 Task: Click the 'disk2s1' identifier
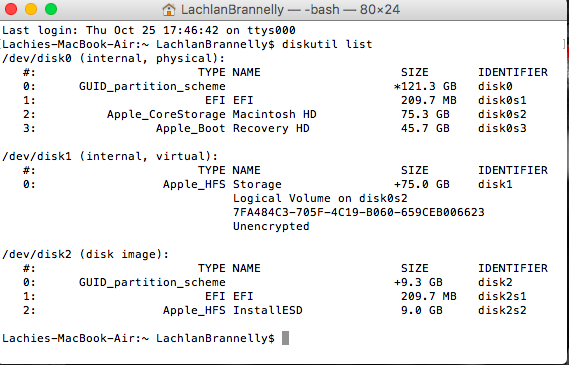(x=502, y=296)
